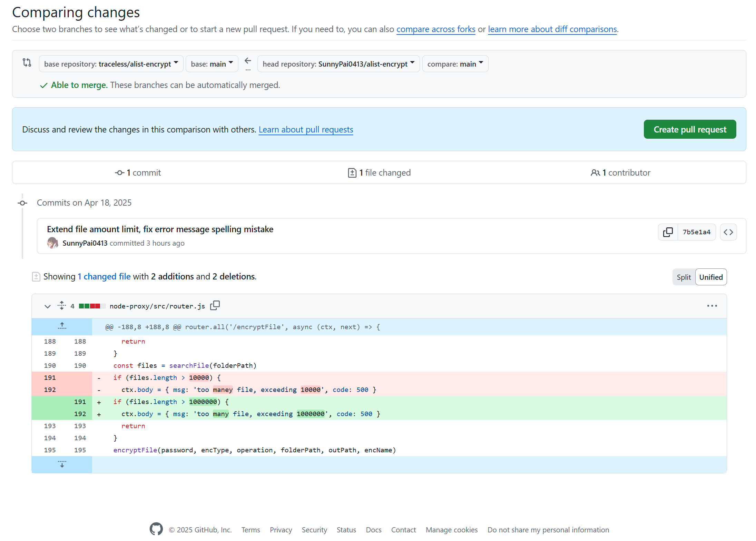Open the router.js file options menu
Image resolution: width=756 pixels, height=541 pixels.
(712, 306)
